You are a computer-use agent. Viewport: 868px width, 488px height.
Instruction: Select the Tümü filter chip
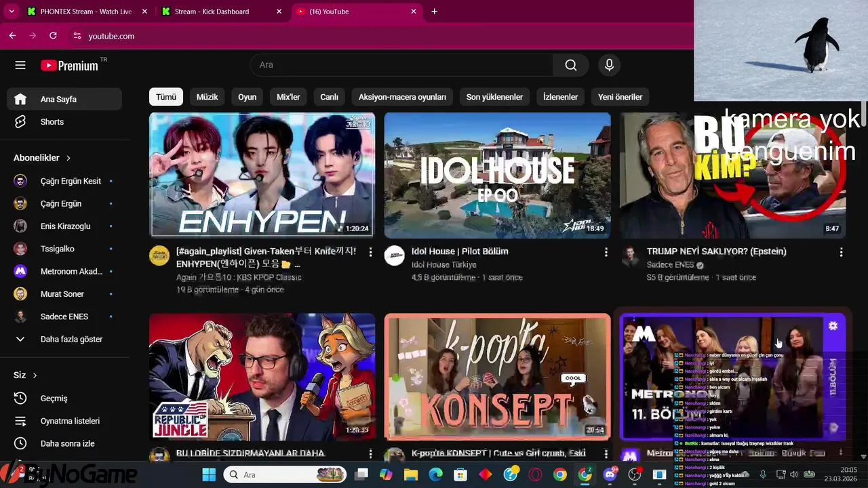pos(166,97)
